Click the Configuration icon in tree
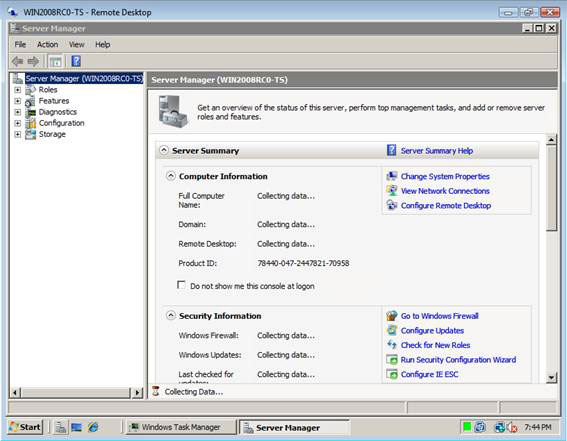567x441 pixels. point(30,123)
